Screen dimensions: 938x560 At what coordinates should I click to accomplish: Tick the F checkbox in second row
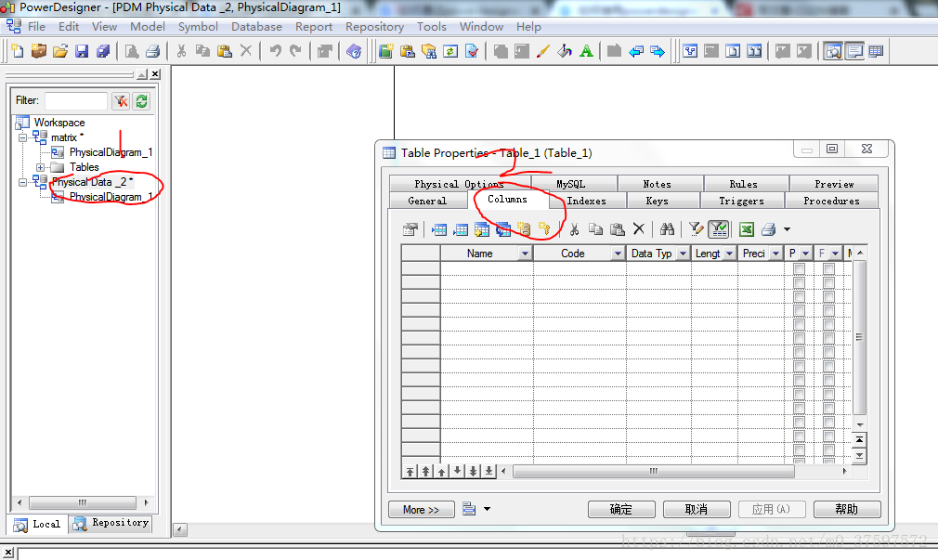coord(828,282)
